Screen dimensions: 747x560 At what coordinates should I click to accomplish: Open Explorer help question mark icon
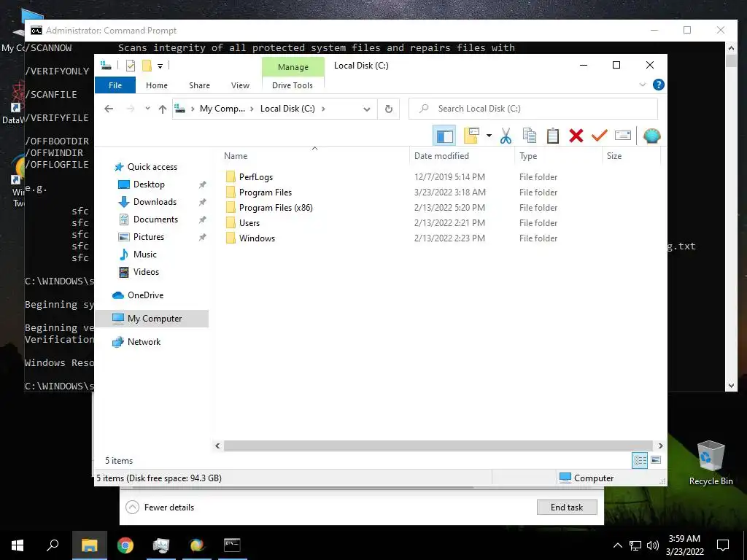pos(659,85)
